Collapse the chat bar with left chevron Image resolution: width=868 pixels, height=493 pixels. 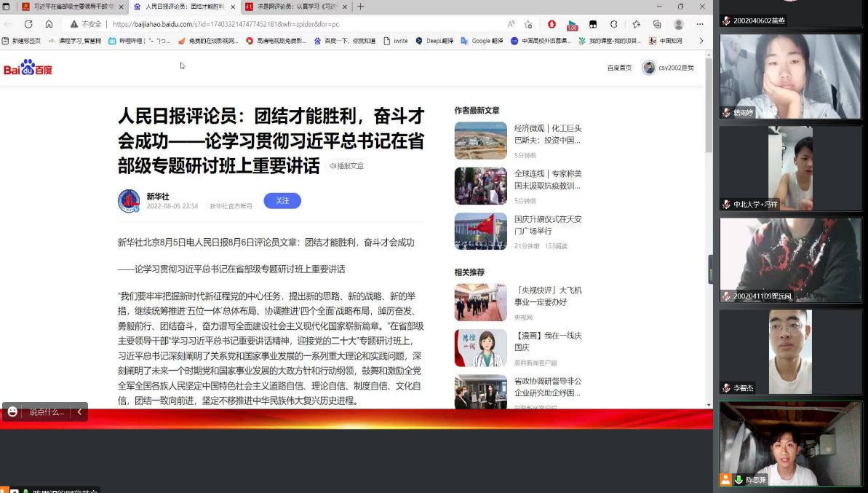click(x=80, y=411)
